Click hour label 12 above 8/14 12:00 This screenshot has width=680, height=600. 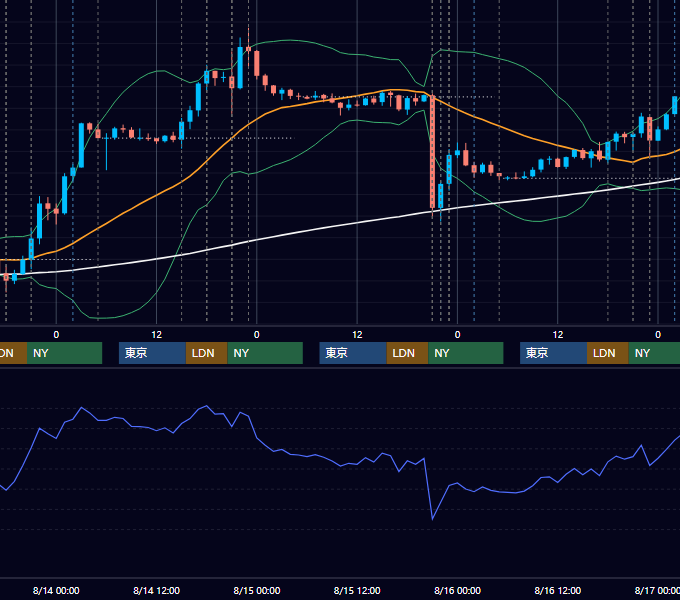(x=157, y=335)
